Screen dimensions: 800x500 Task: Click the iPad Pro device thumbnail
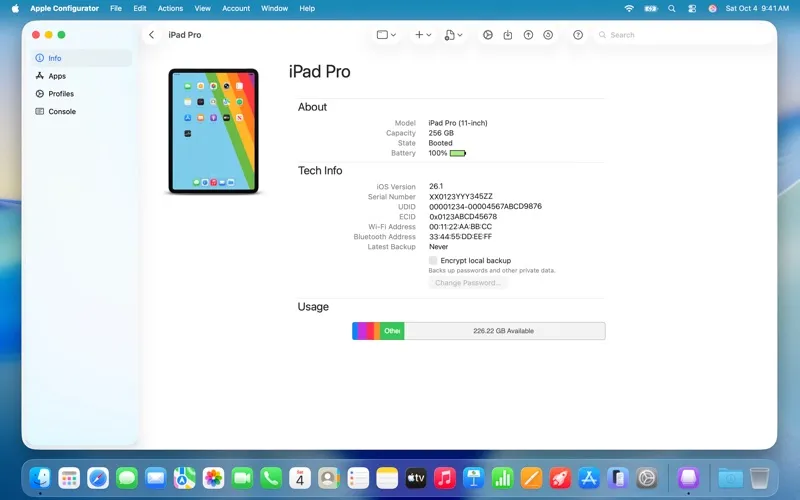click(213, 131)
